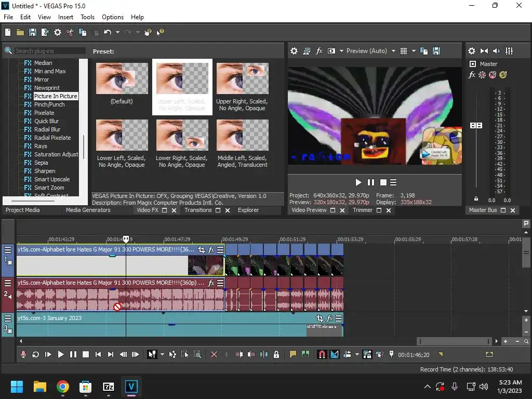
Task: Adjust the Master volume fader
Action: click(x=476, y=126)
